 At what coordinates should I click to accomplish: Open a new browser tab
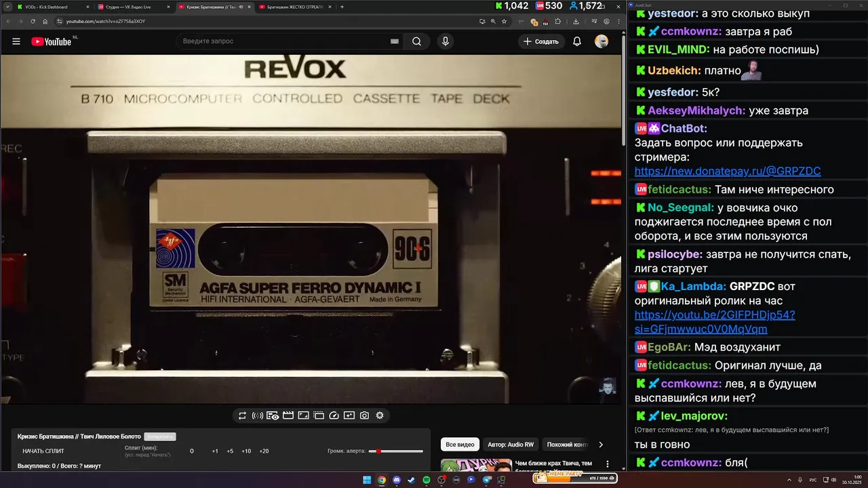tap(342, 7)
